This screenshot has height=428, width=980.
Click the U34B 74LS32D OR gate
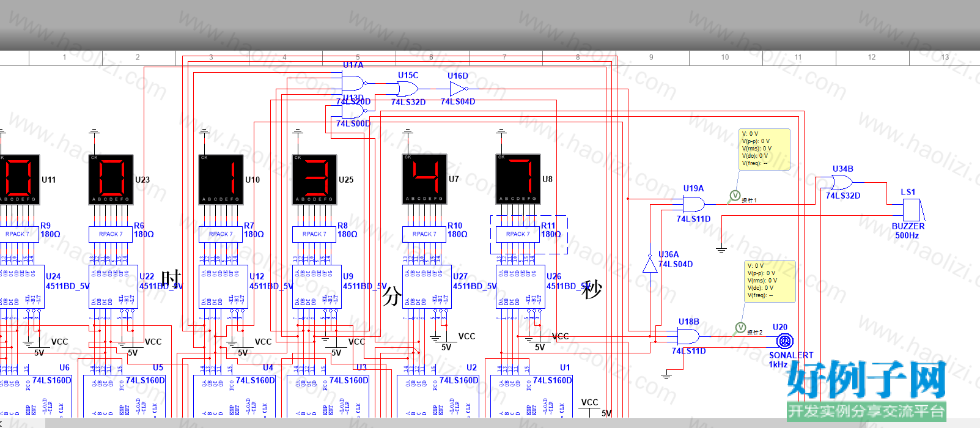click(843, 182)
